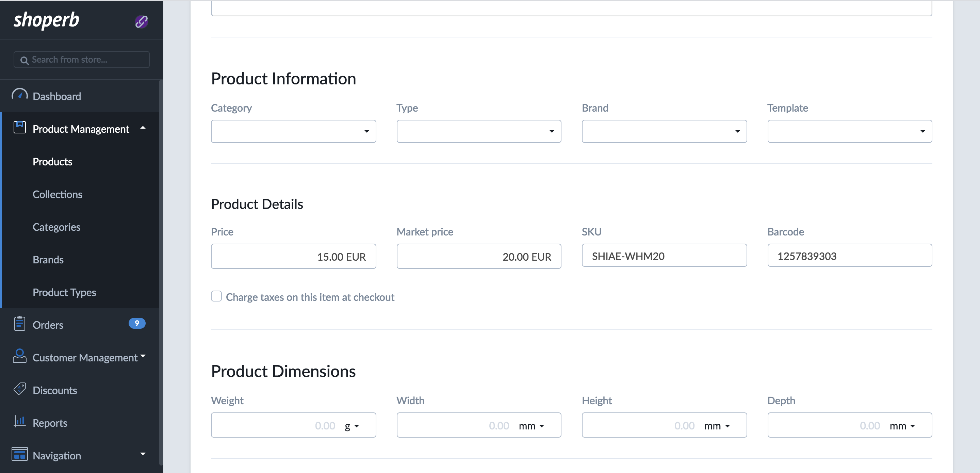Click the Customer Management person icon
980x473 pixels.
19,356
